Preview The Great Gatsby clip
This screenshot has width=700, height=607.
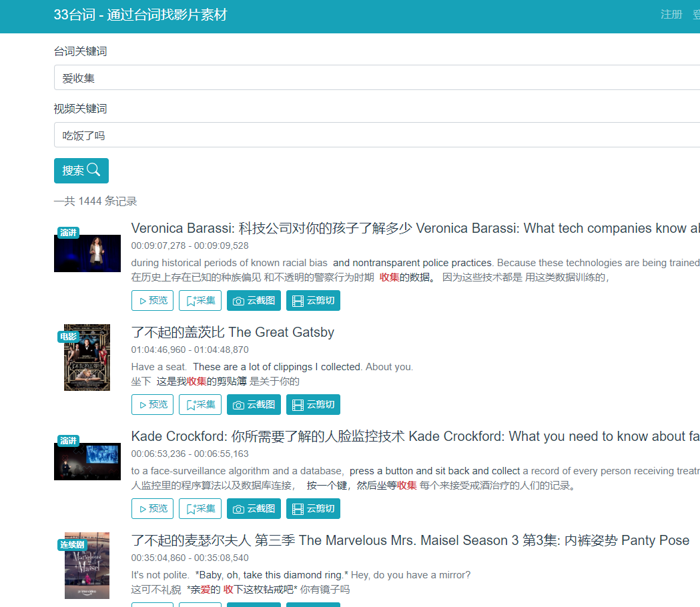click(152, 405)
